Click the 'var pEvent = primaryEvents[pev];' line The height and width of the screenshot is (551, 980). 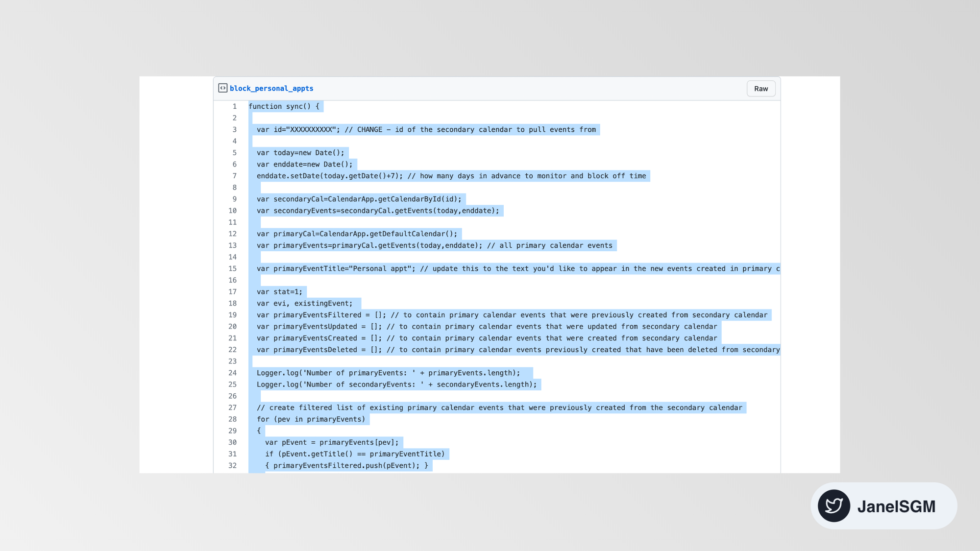click(x=332, y=442)
